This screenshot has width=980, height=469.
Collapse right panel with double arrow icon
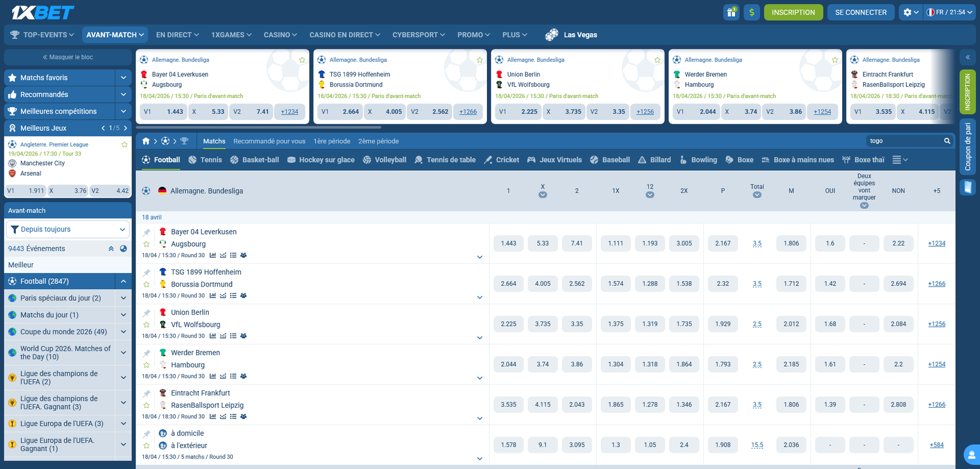point(968,57)
